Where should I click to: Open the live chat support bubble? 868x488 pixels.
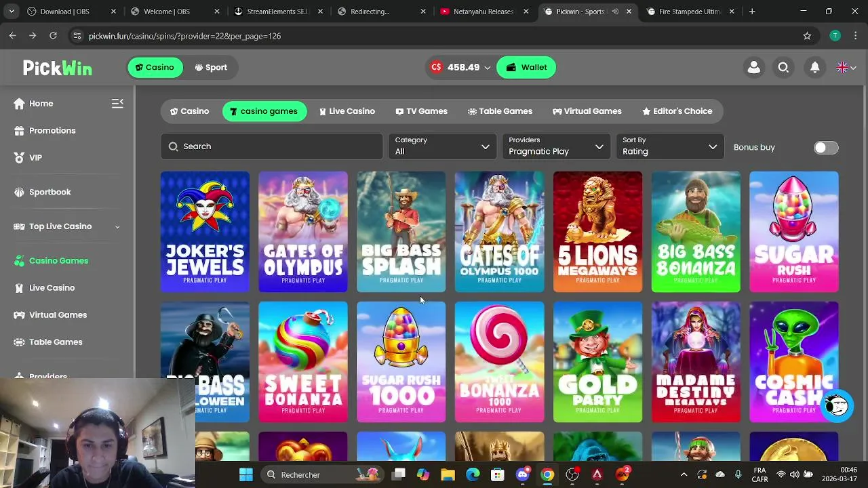pyautogui.click(x=836, y=406)
